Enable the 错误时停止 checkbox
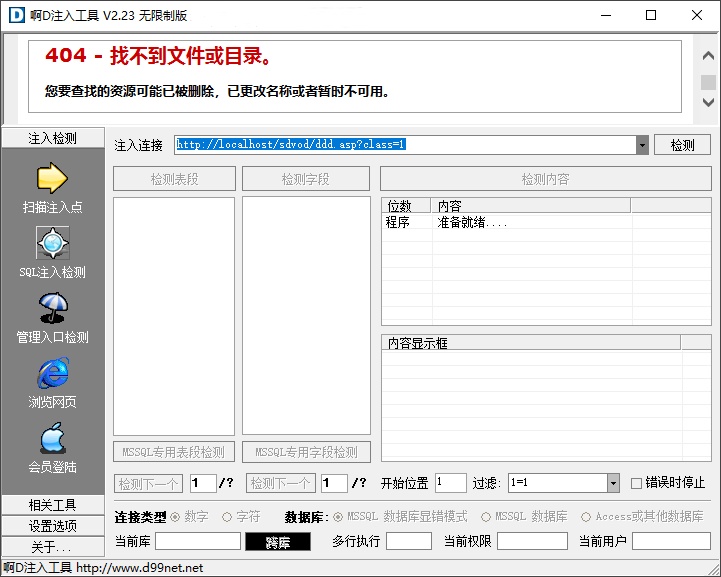Screen dimensions: 721x577 pos(637,483)
